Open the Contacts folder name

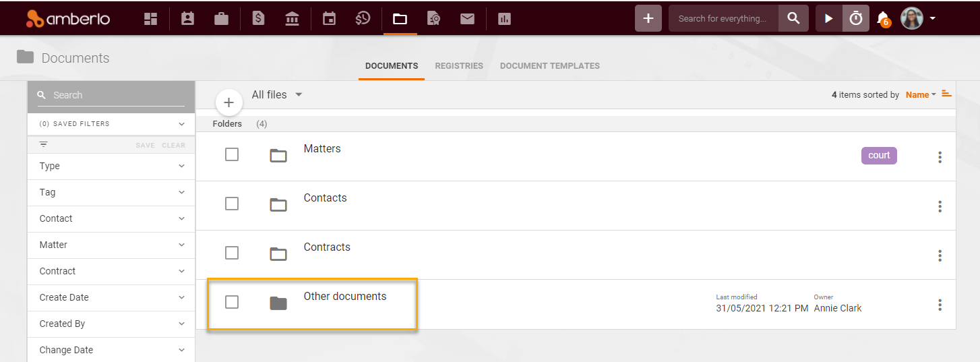(x=325, y=198)
